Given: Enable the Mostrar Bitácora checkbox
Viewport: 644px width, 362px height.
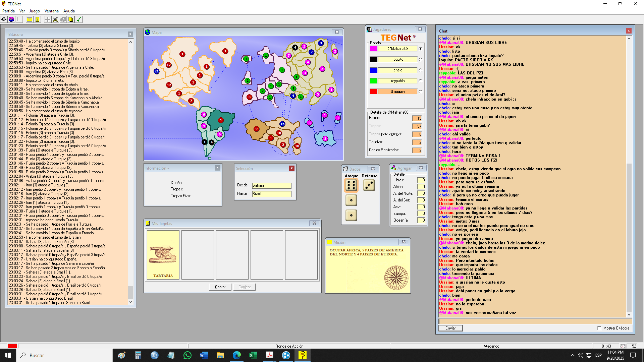Looking at the screenshot, I should click(x=599, y=328).
